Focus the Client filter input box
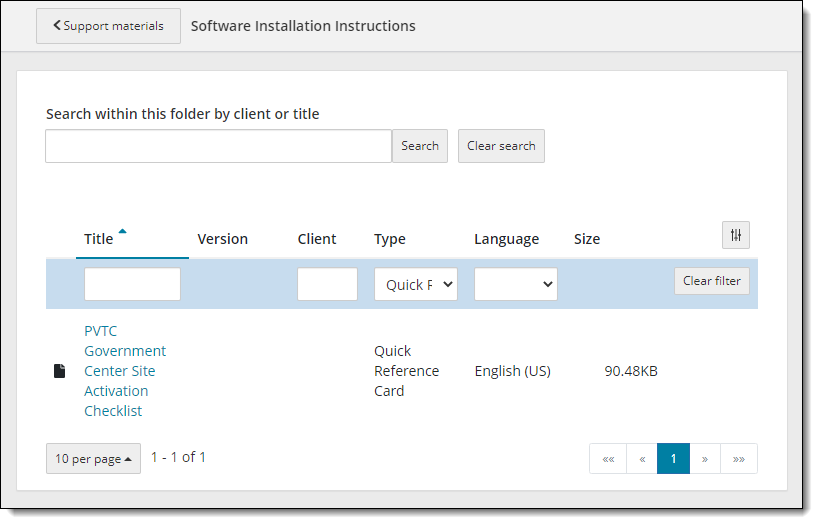 click(327, 284)
